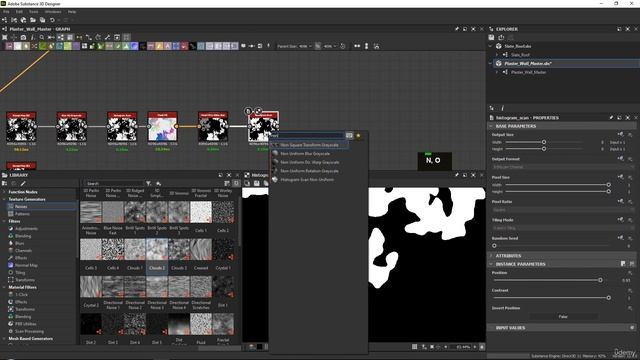The width and height of the screenshot is (640, 360).
Task: Open Normal Map filter category
Action: point(26,265)
